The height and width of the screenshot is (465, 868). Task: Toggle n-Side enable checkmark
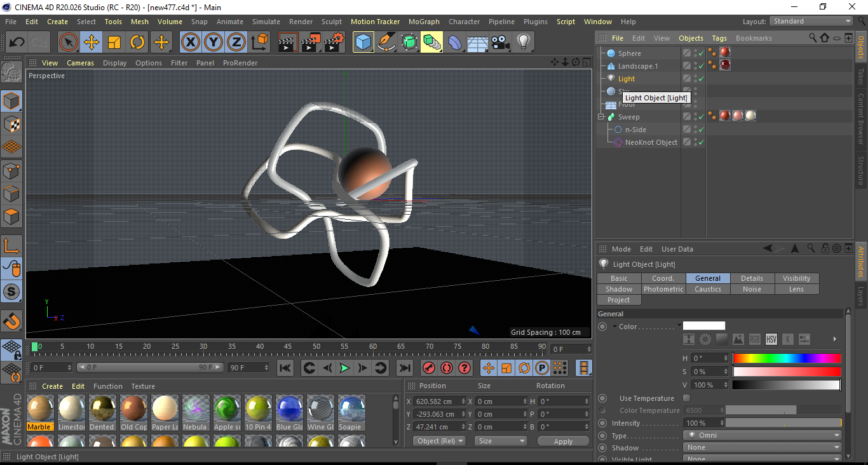click(701, 130)
